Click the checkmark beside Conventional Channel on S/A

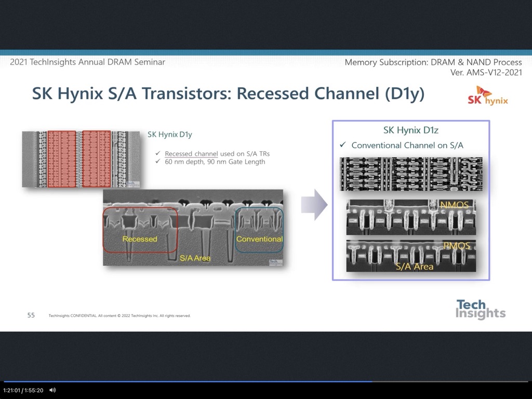click(x=342, y=145)
